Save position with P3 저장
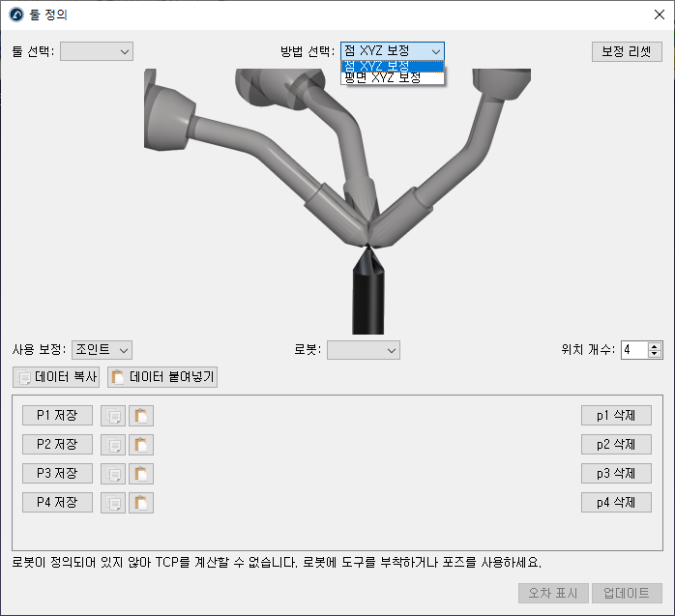 point(57,474)
